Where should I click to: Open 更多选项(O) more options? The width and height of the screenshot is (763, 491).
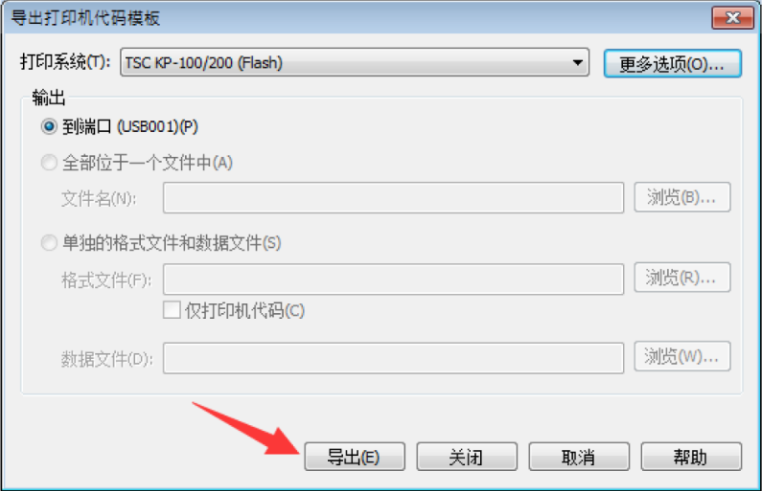pyautogui.click(x=672, y=63)
